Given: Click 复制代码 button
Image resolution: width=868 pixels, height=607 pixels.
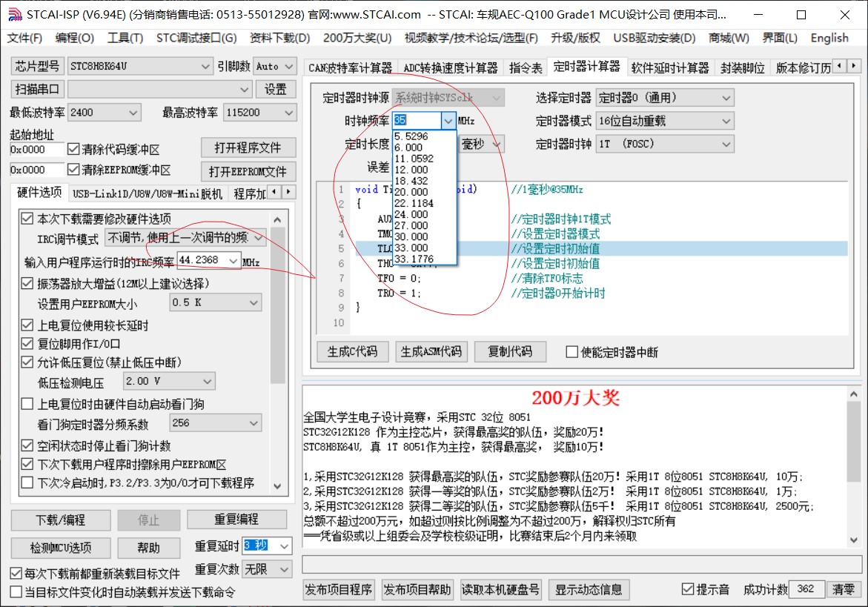Looking at the screenshot, I should 511,351.
